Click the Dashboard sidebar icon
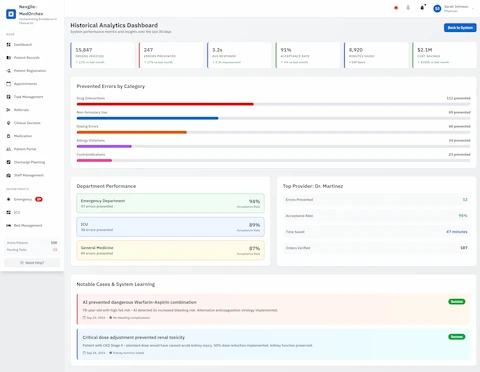This screenshot has width=480, height=372. 9,44
